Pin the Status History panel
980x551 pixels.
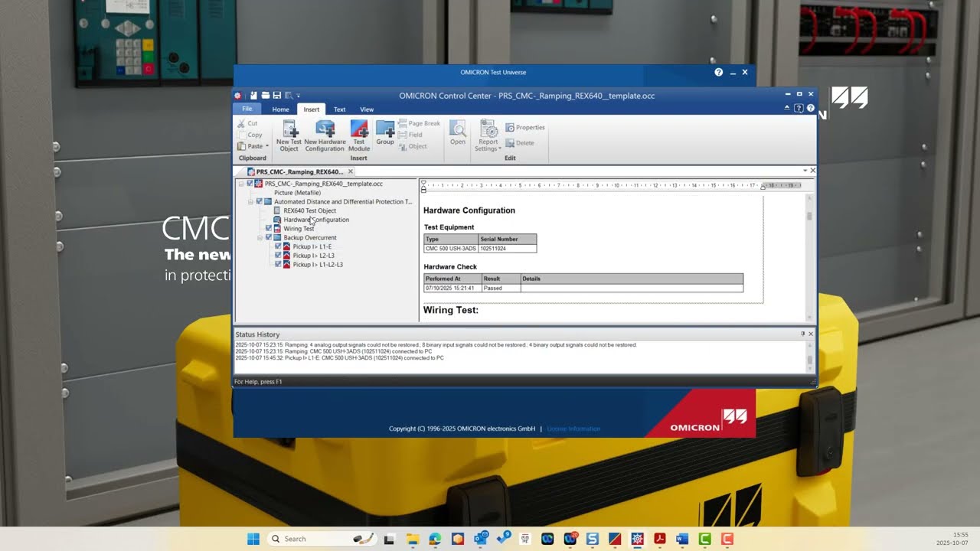(x=803, y=334)
